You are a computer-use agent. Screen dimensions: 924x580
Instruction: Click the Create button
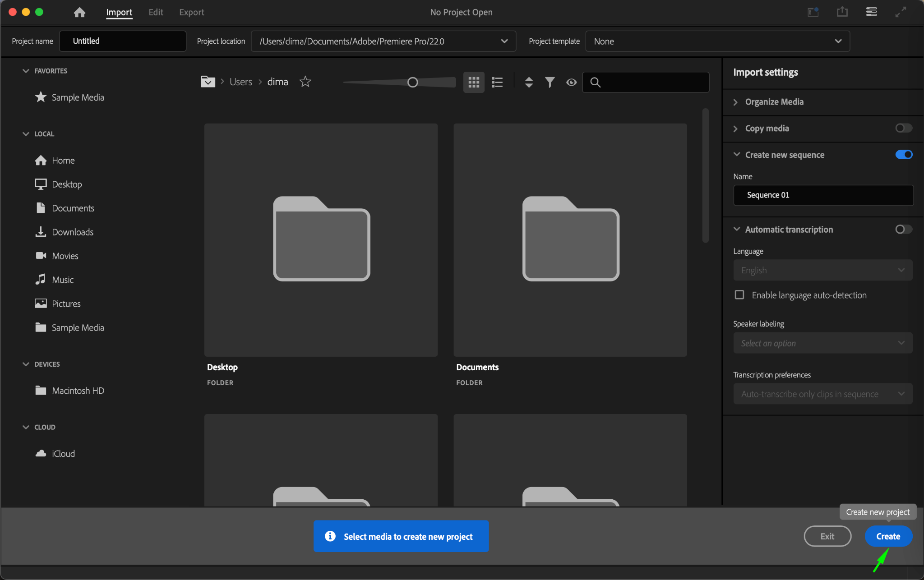coord(888,536)
